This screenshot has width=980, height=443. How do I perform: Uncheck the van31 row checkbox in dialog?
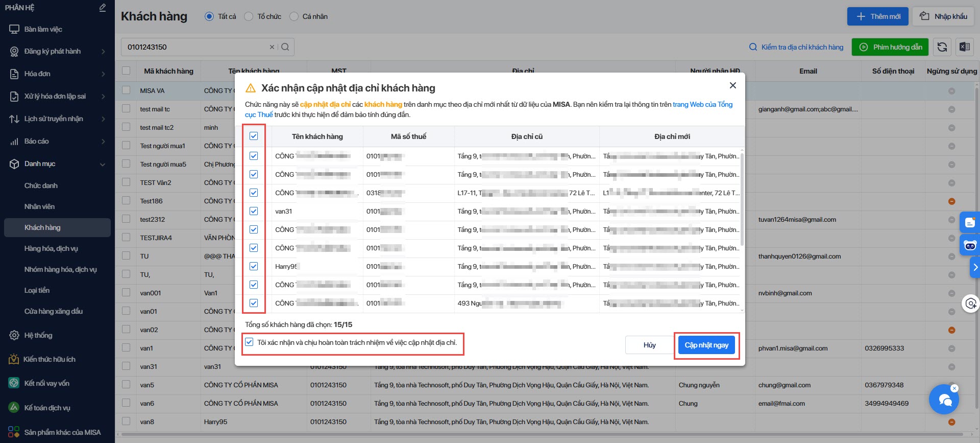(x=254, y=211)
